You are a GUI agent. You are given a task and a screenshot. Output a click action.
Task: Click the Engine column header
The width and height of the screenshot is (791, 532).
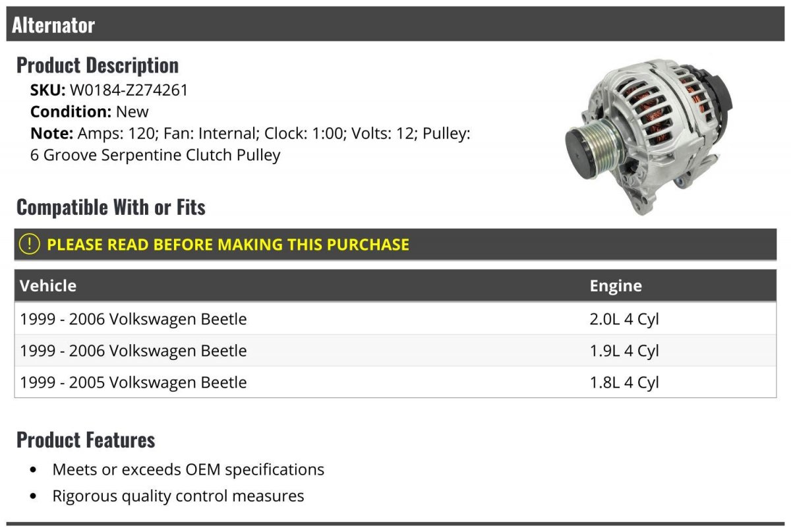[x=616, y=285]
